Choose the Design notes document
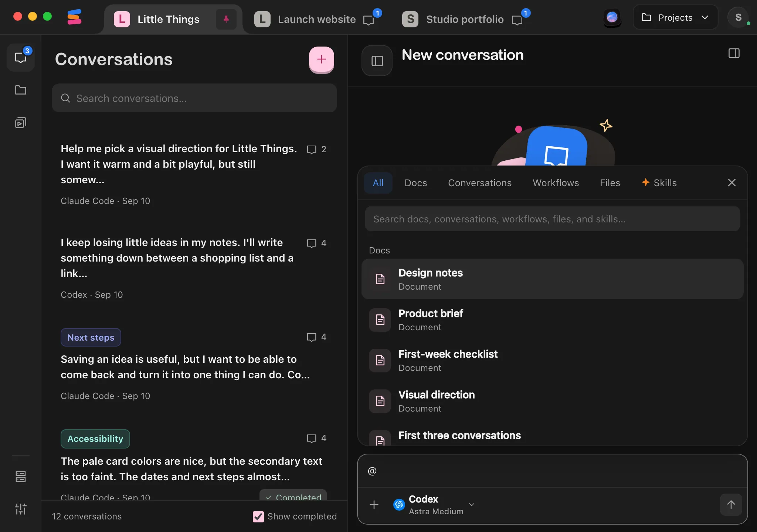Image resolution: width=757 pixels, height=532 pixels. click(552, 279)
